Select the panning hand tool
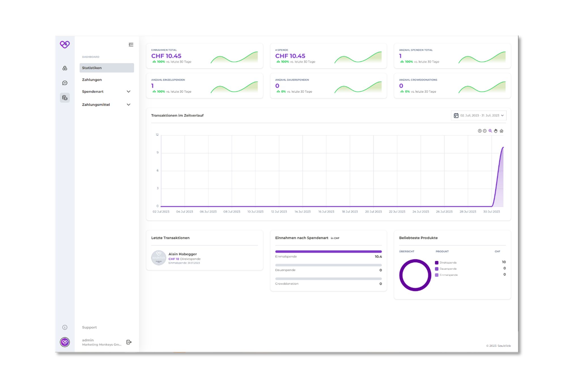This screenshot has height=392, width=578. pyautogui.click(x=496, y=131)
